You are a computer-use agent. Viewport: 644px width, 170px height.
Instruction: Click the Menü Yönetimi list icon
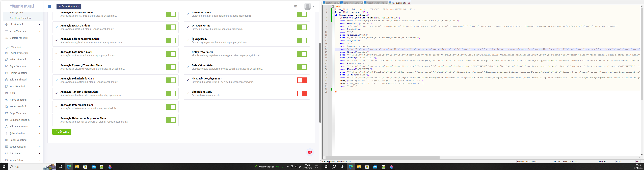(7, 31)
